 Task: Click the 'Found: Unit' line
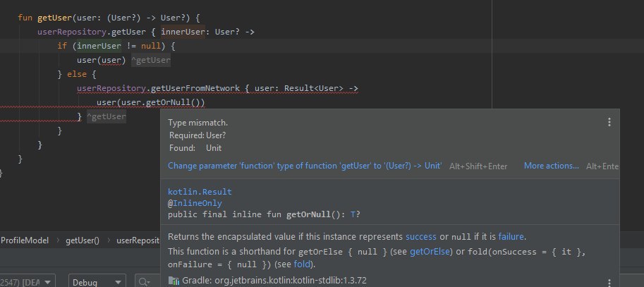(x=195, y=148)
